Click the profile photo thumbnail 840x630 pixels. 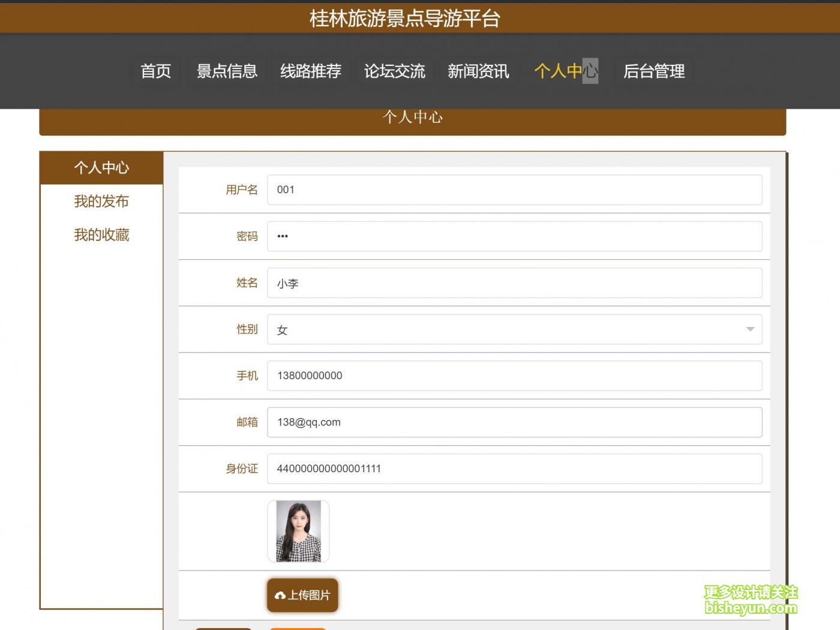click(x=298, y=532)
